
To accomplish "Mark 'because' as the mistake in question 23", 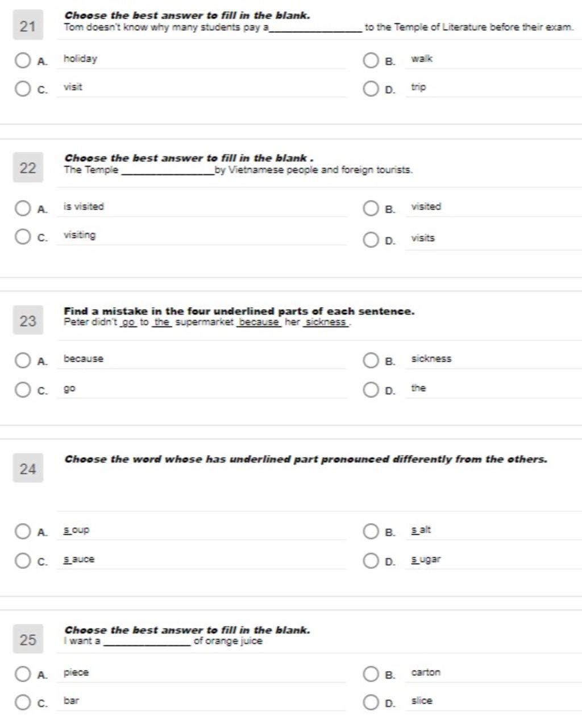I will (x=23, y=360).
